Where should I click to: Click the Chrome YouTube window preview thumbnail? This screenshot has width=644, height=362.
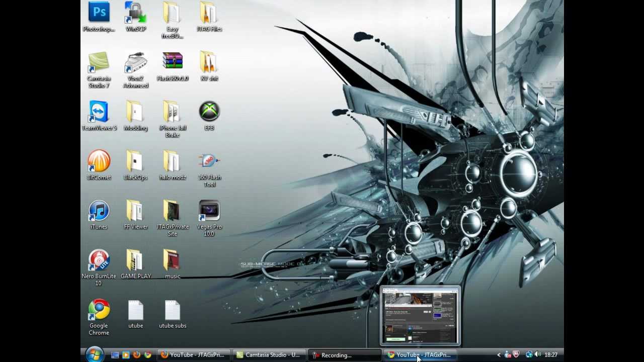pos(420,316)
